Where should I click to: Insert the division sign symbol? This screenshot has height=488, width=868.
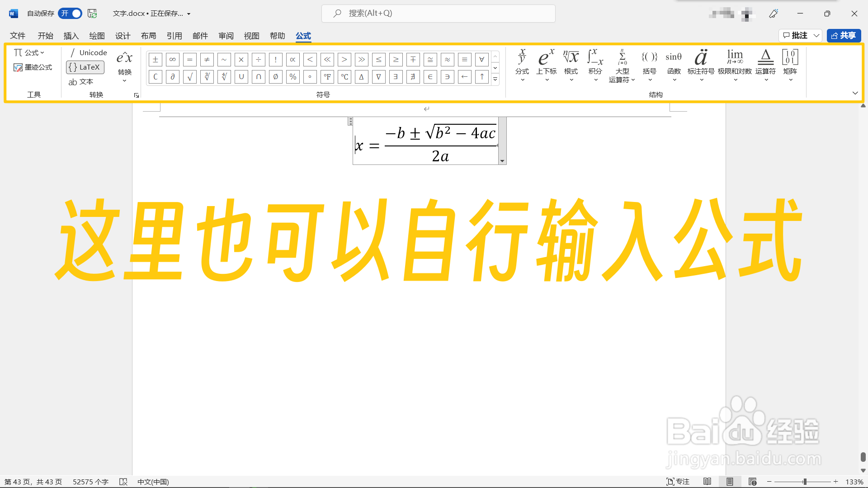click(259, 60)
